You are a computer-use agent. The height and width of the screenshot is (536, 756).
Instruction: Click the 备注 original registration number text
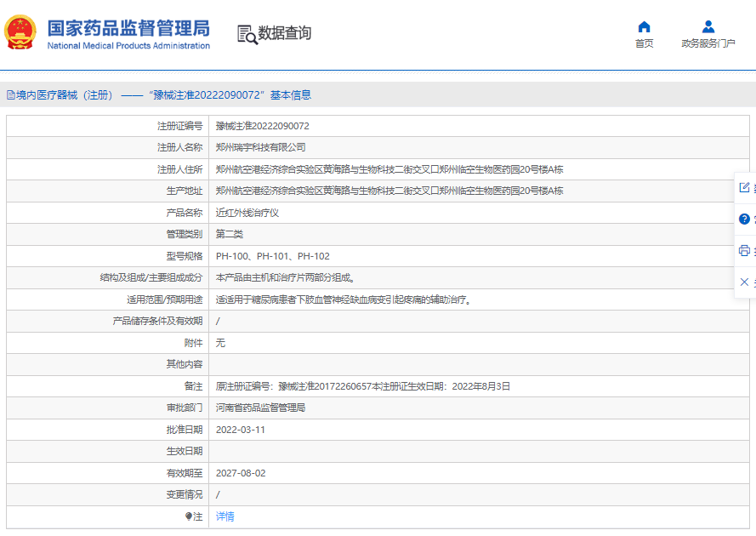(x=362, y=386)
